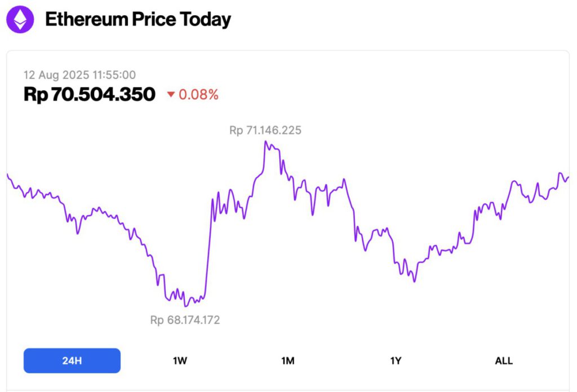577x392 pixels.
Task: Open the 1M price history tab
Action: point(288,360)
